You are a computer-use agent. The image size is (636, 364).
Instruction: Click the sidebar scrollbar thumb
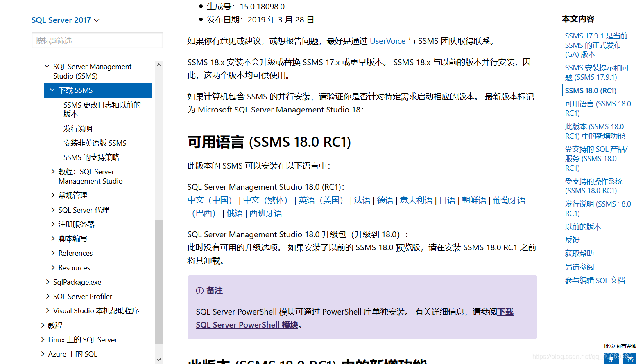tap(159, 282)
